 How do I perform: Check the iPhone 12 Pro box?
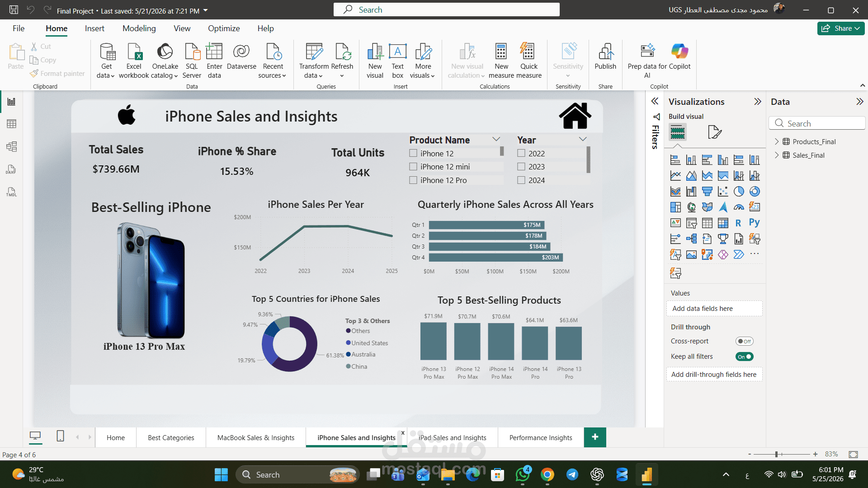[413, 180]
